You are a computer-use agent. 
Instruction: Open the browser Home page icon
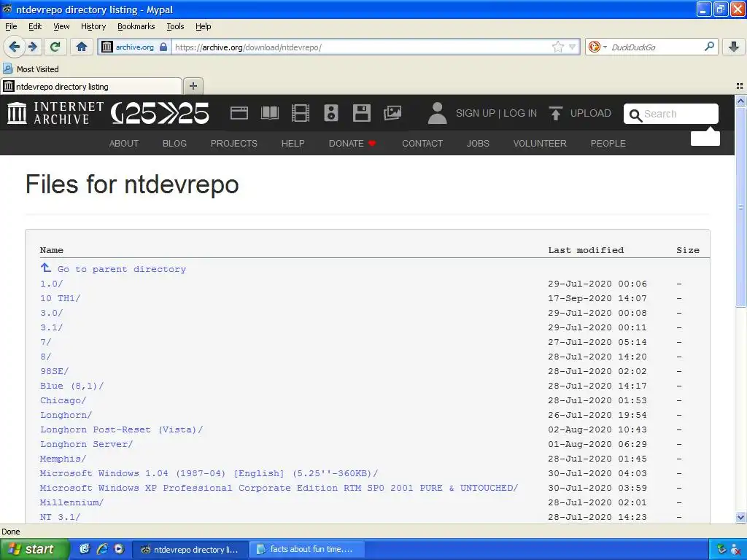82,47
